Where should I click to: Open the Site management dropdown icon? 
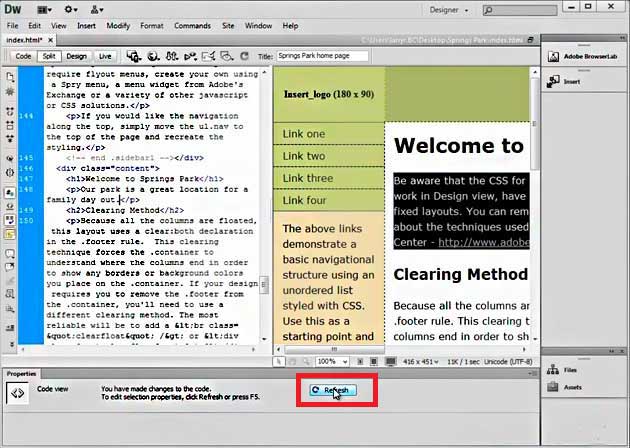(x=97, y=9)
